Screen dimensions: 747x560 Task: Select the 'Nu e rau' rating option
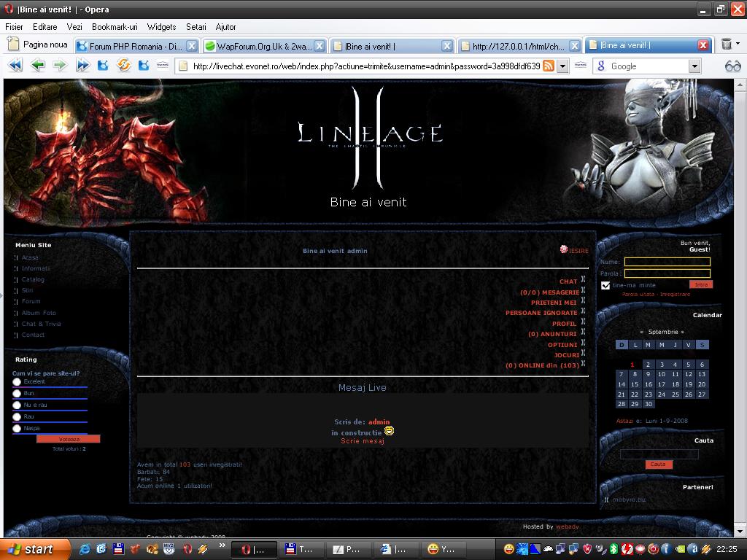point(17,405)
